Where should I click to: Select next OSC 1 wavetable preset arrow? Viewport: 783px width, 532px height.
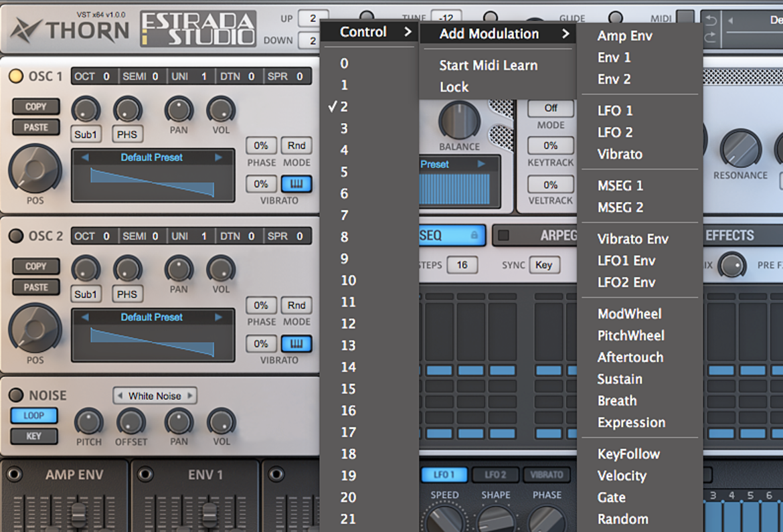point(219,157)
